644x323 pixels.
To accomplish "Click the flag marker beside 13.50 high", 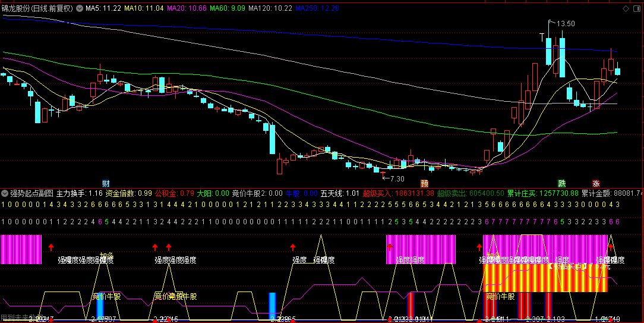I will tap(551, 22).
